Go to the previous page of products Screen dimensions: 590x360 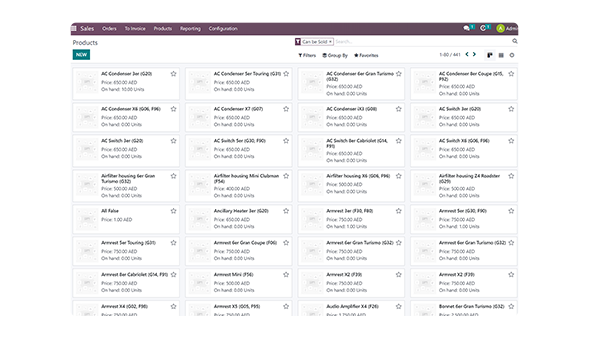tap(467, 55)
